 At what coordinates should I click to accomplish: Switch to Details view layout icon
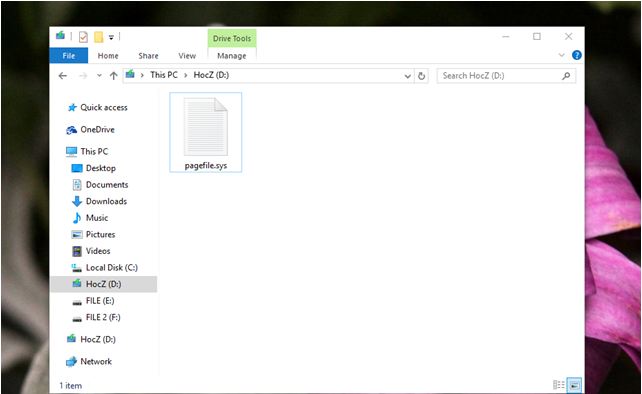(x=558, y=385)
